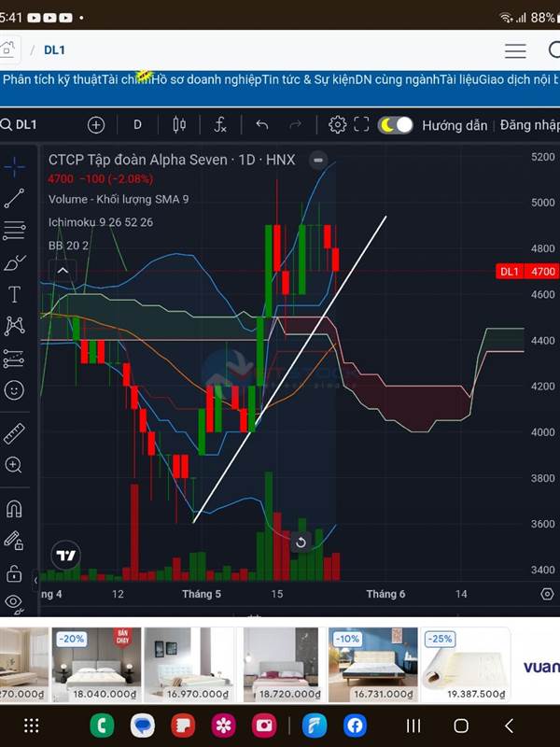The image size is (560, 747).
Task: Launch the Phone app in taskbar
Action: pos(102,726)
